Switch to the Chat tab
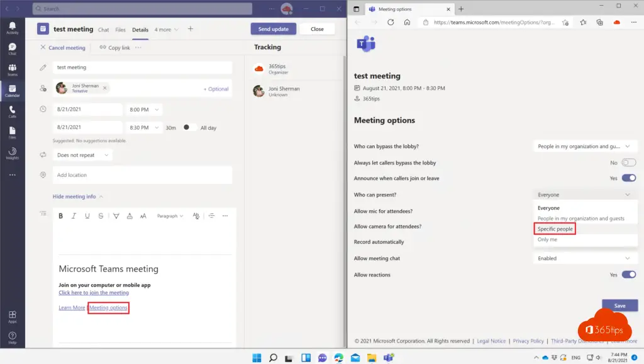 pyautogui.click(x=103, y=30)
